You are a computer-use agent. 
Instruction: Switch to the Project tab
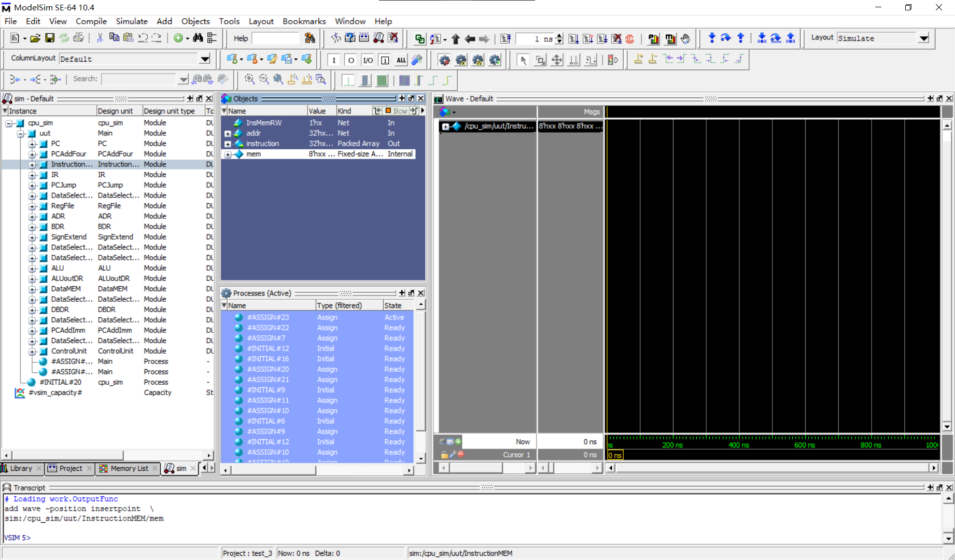pos(71,468)
